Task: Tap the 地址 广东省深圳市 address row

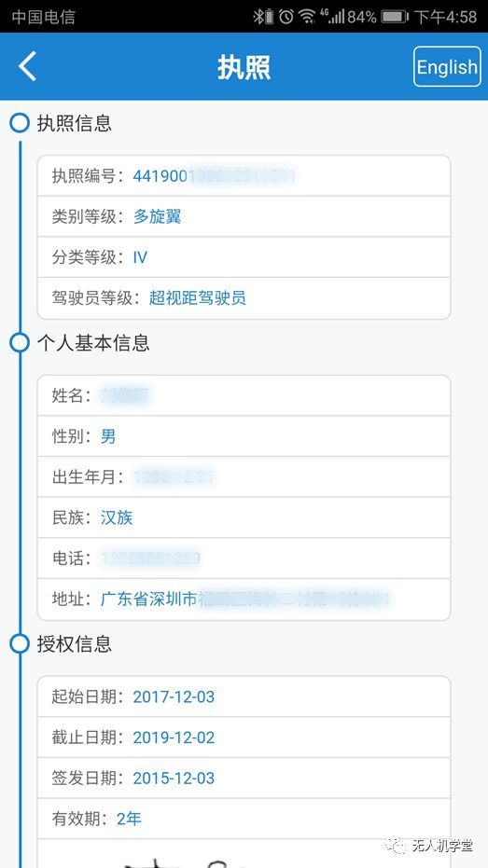Action: tap(244, 599)
